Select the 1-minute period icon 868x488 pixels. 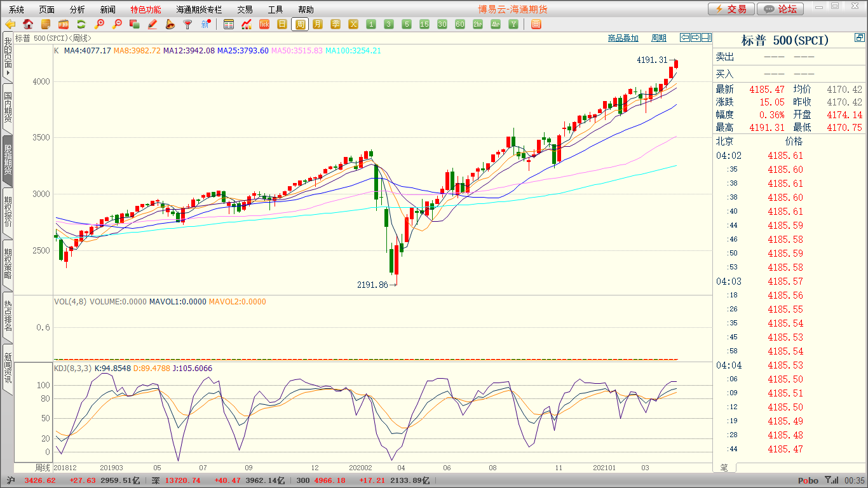pyautogui.click(x=371, y=24)
